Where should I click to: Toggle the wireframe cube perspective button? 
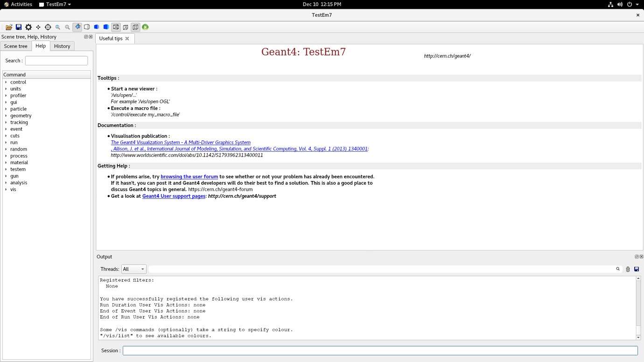(x=116, y=27)
